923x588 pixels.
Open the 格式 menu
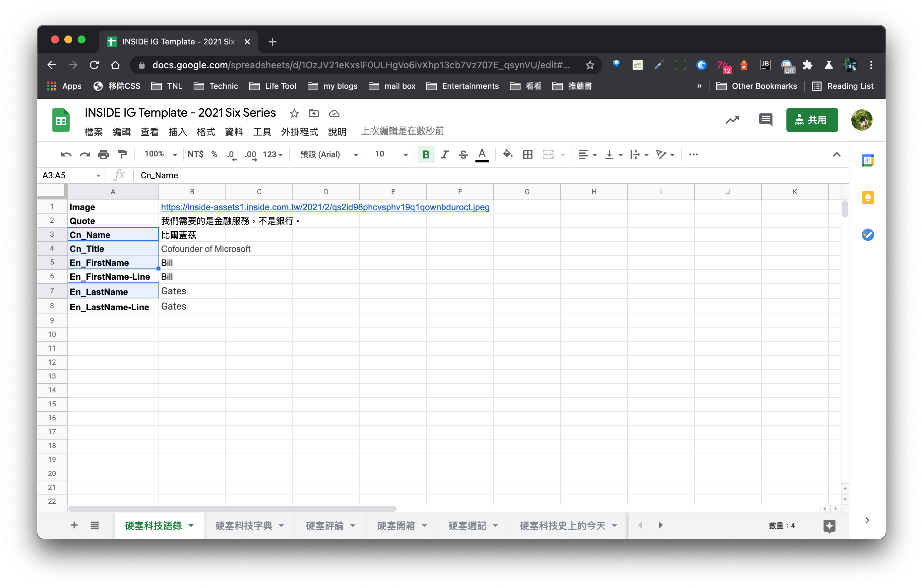point(206,132)
